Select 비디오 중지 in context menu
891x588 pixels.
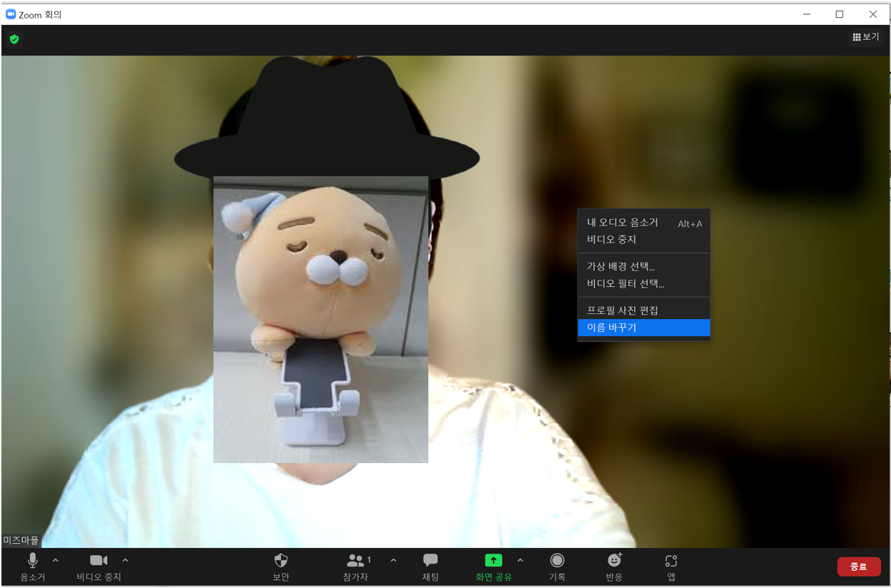644,240
